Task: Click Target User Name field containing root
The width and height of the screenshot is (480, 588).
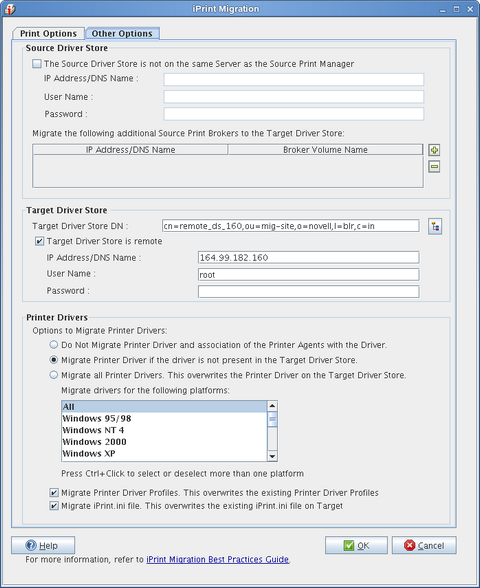Action: pyautogui.click(x=308, y=274)
